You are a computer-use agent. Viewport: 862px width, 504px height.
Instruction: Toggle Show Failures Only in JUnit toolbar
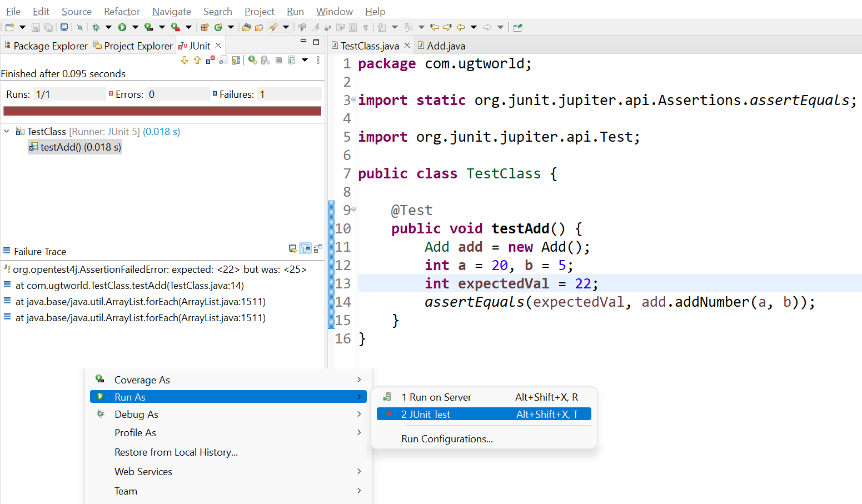210,60
